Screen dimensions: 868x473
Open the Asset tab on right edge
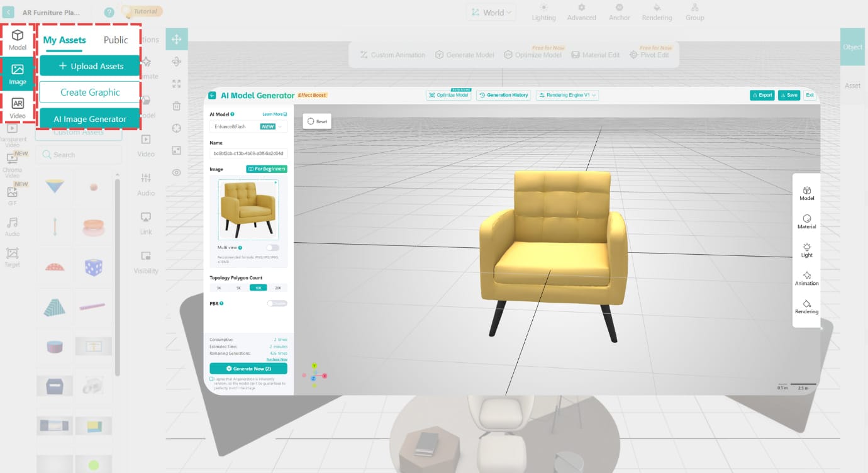coord(853,86)
